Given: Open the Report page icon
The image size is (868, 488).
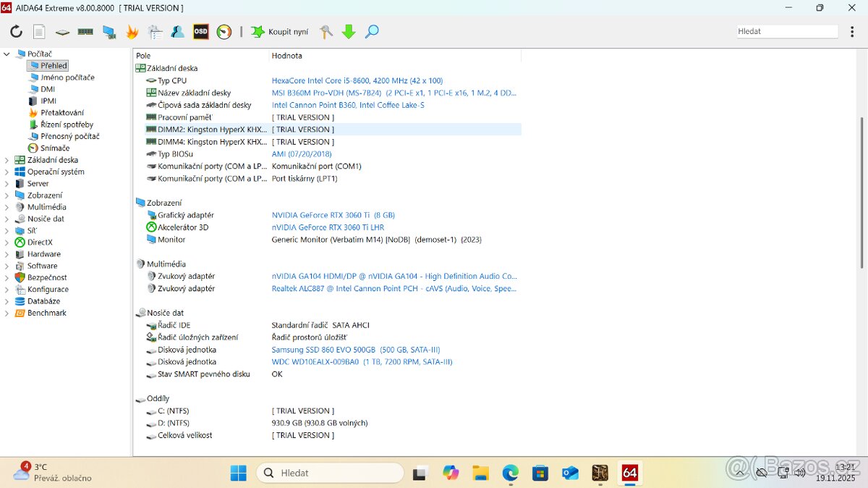Looking at the screenshot, I should [x=39, y=32].
